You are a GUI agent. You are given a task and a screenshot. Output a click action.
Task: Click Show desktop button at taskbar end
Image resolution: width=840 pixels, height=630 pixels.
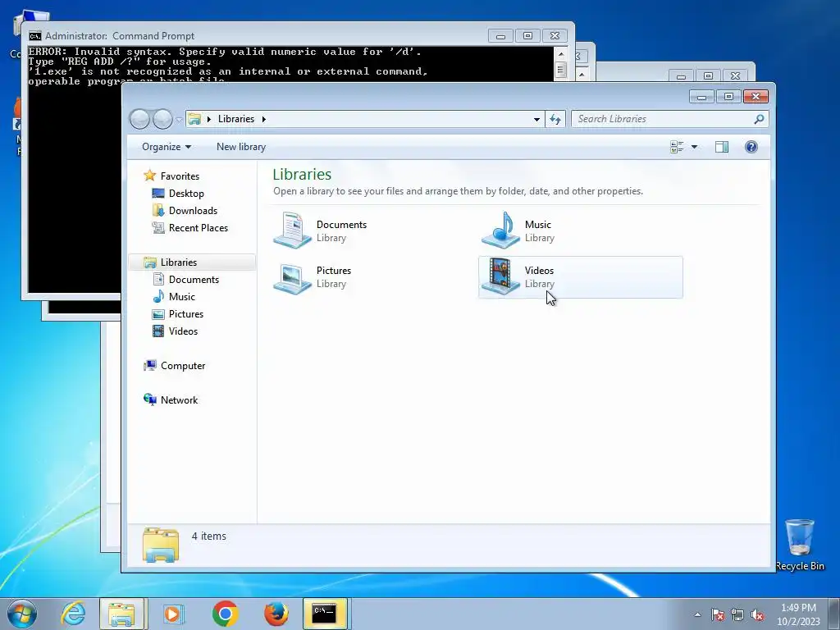(834, 614)
